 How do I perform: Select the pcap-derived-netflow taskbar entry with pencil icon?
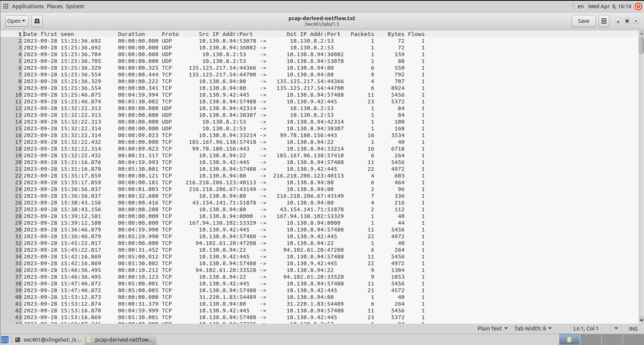coord(120,340)
